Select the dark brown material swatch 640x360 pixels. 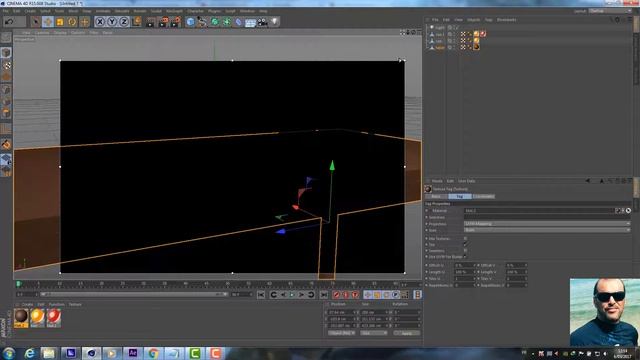pos(21,318)
